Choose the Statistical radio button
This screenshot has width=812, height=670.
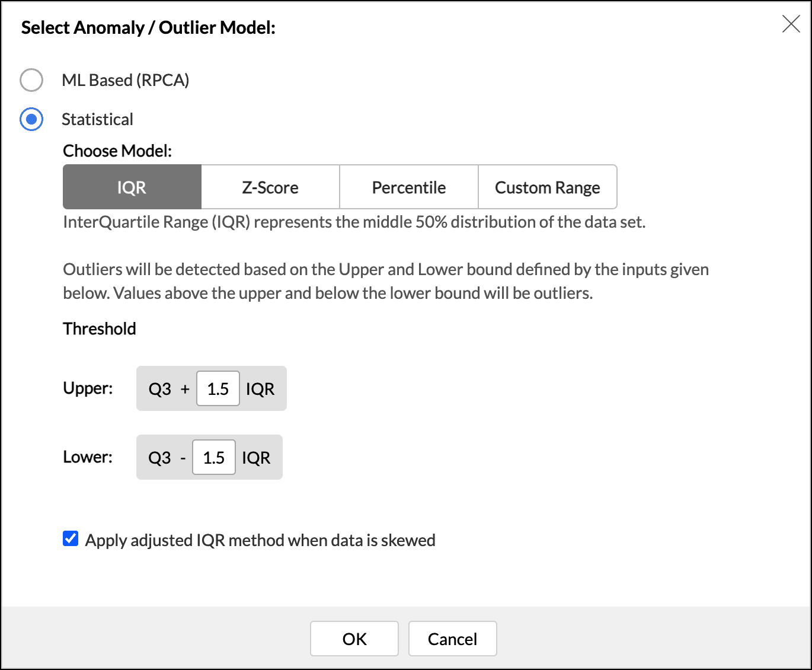click(31, 119)
